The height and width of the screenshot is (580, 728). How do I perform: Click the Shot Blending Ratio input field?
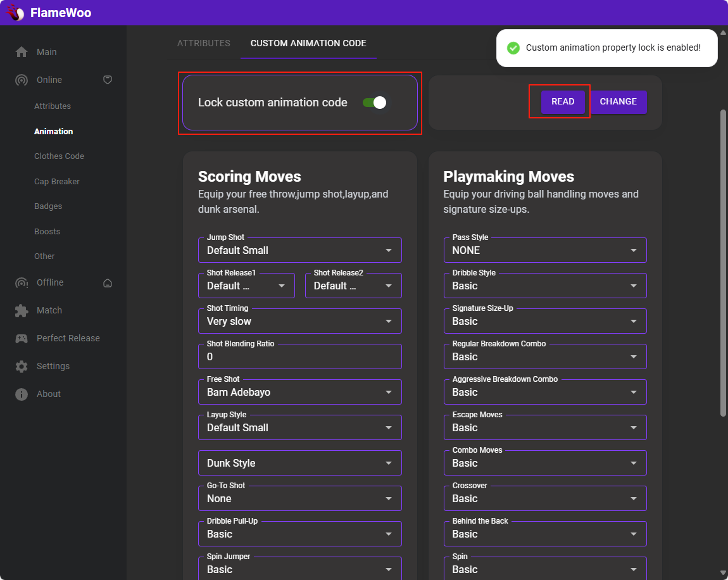300,356
